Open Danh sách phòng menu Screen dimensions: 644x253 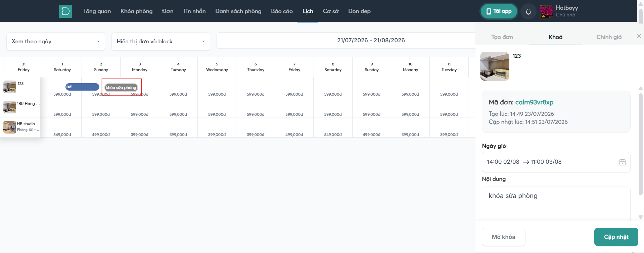tap(238, 11)
